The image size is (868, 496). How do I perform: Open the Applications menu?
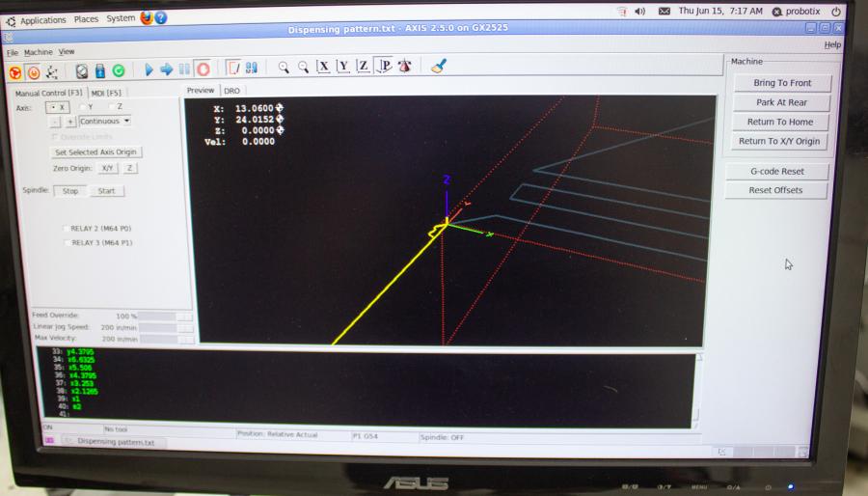coord(42,20)
